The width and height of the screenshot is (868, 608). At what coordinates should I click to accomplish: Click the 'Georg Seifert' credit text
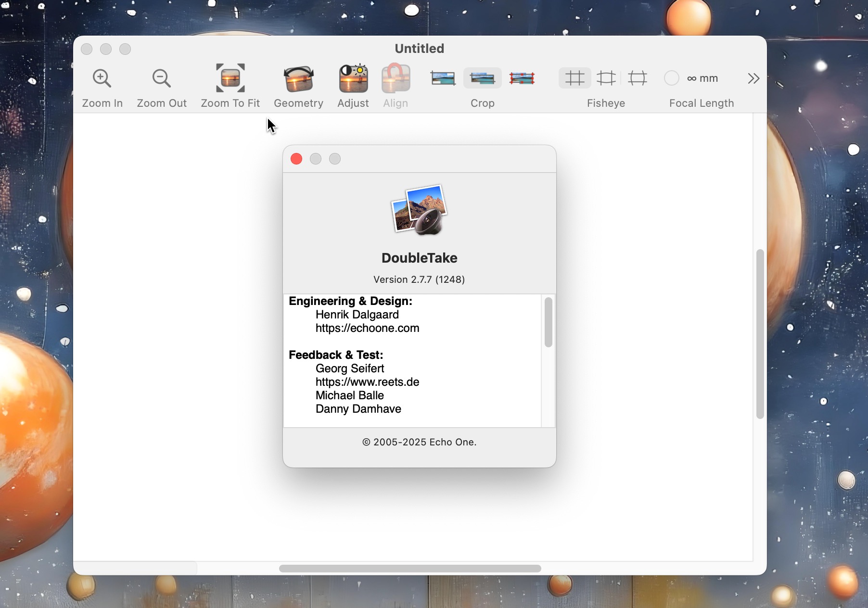click(x=350, y=368)
